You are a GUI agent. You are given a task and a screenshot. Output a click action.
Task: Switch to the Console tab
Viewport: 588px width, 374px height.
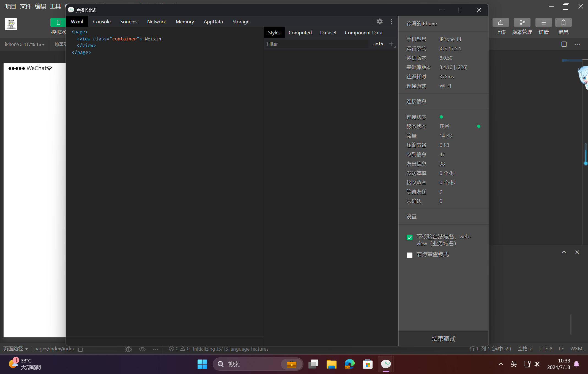pos(102,21)
